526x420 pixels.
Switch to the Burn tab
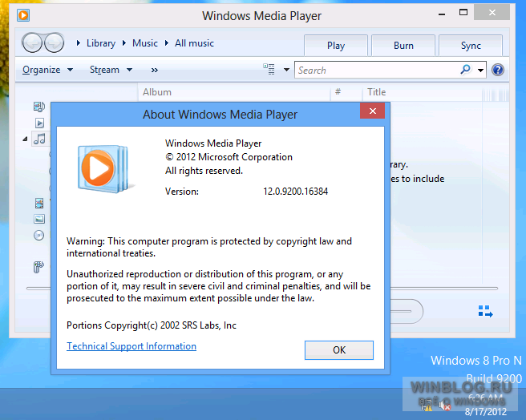(403, 46)
